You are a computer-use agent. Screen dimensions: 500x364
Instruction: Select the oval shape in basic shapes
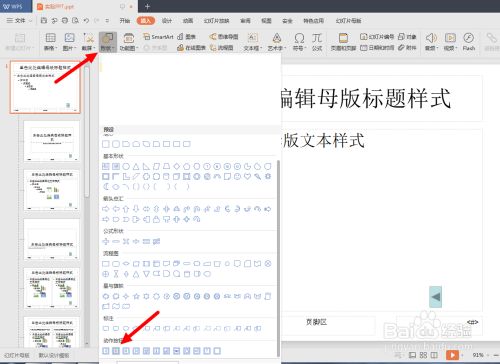126,166
